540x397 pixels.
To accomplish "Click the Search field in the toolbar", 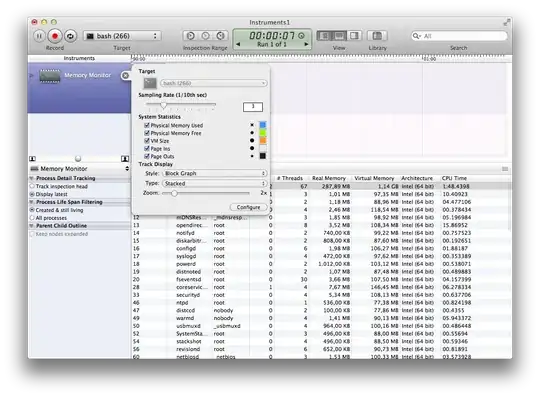I will click(459, 36).
